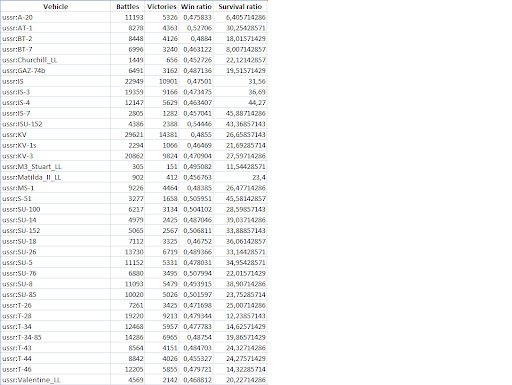Viewport: 512px width, 385px height.
Task: Select the ussr:SU-76 vehicle cell
Action: 55,273
